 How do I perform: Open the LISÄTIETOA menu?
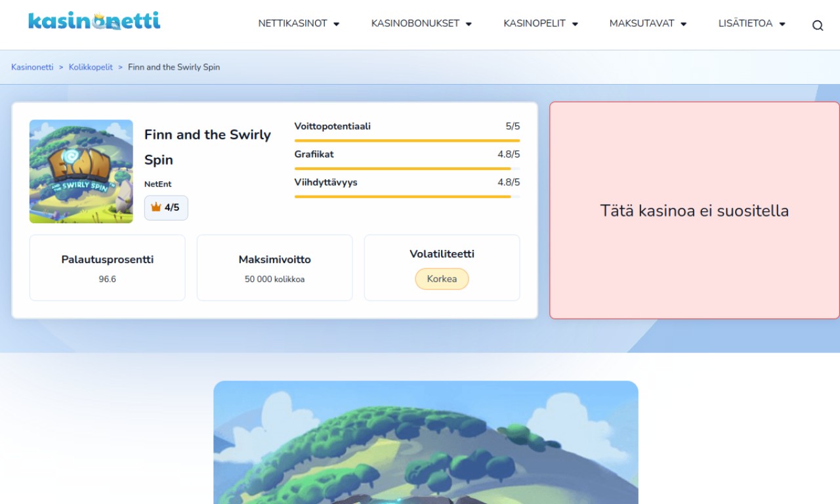[745, 24]
